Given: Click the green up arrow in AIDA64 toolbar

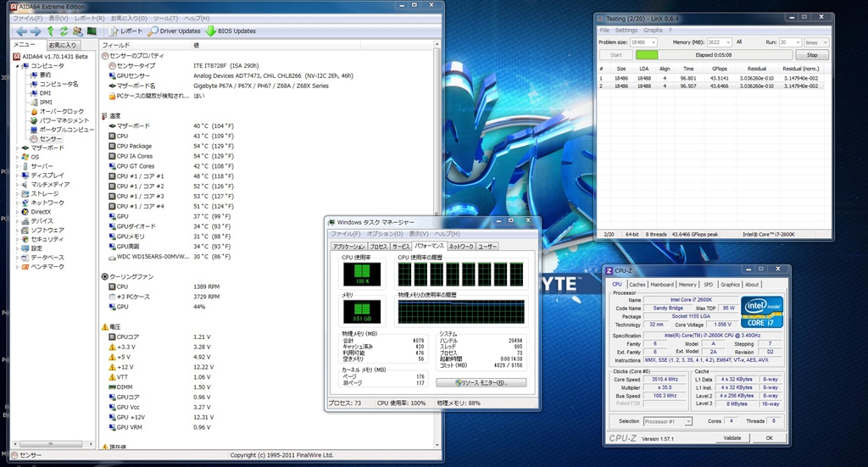Looking at the screenshot, I should (50, 31).
